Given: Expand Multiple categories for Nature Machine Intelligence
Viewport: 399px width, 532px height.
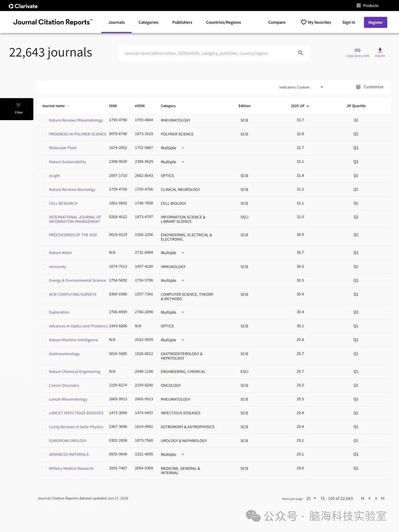Looking at the screenshot, I should coord(183,340).
